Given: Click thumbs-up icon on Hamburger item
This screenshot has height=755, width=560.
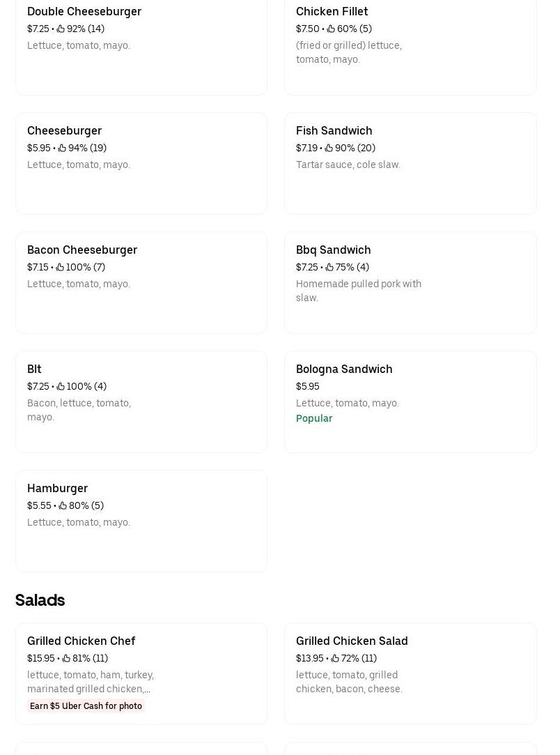Looking at the screenshot, I should click(63, 505).
